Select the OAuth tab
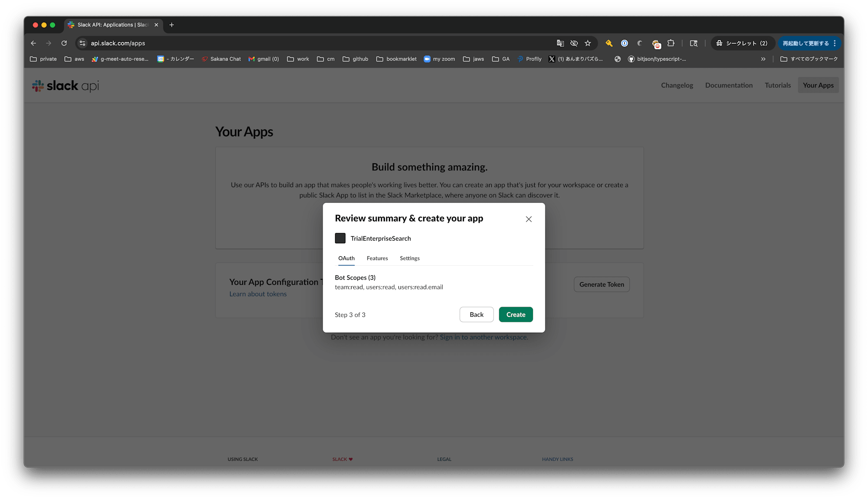The height and width of the screenshot is (499, 868). pyautogui.click(x=346, y=258)
